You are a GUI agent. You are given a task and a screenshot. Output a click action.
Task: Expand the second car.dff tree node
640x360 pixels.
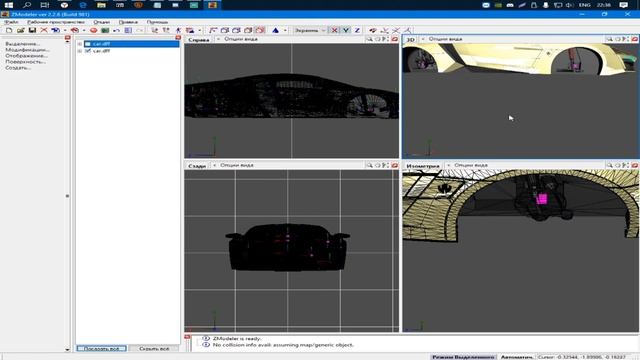[x=80, y=51]
